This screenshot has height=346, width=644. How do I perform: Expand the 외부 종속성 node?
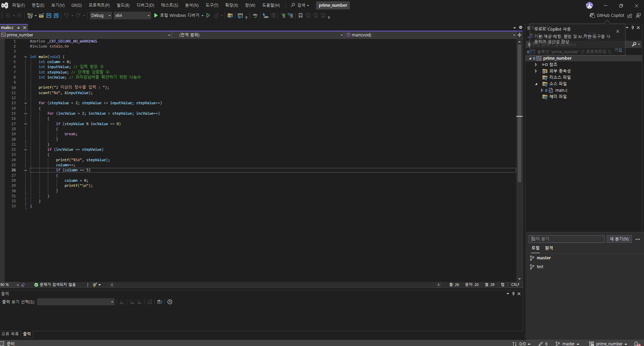(x=536, y=71)
